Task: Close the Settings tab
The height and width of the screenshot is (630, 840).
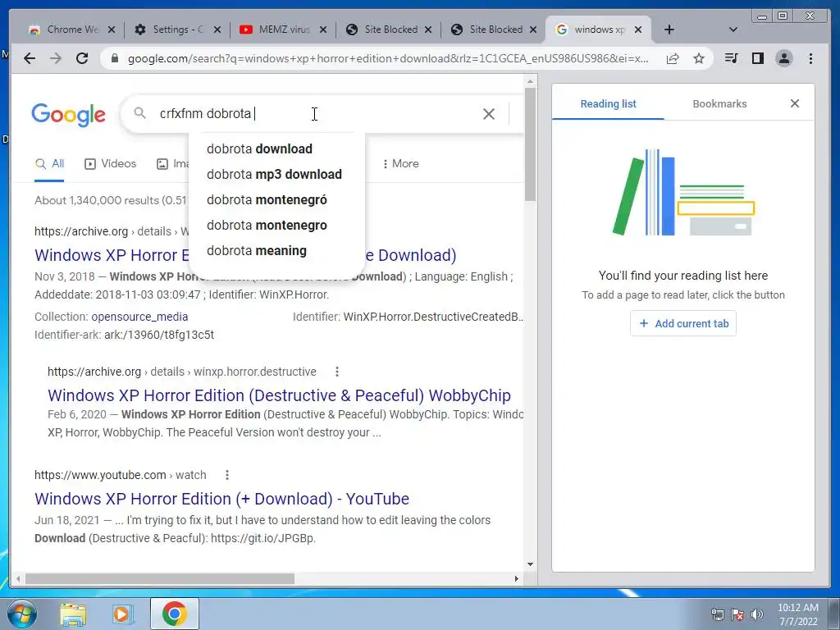Action: 217,30
